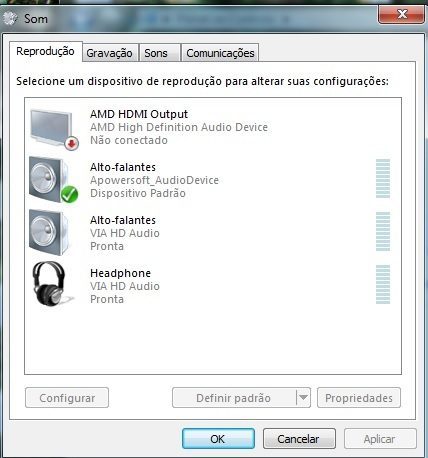Screen dimensions: 428x458
Task: Select the AMD HDMI Output monitor icon
Action: pos(52,128)
